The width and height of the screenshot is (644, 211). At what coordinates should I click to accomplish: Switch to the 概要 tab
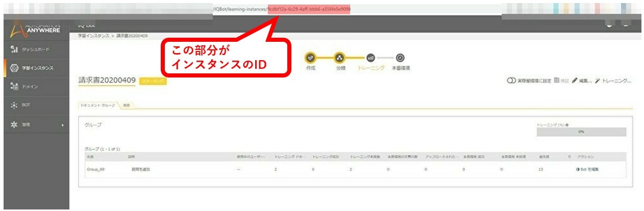click(x=126, y=105)
